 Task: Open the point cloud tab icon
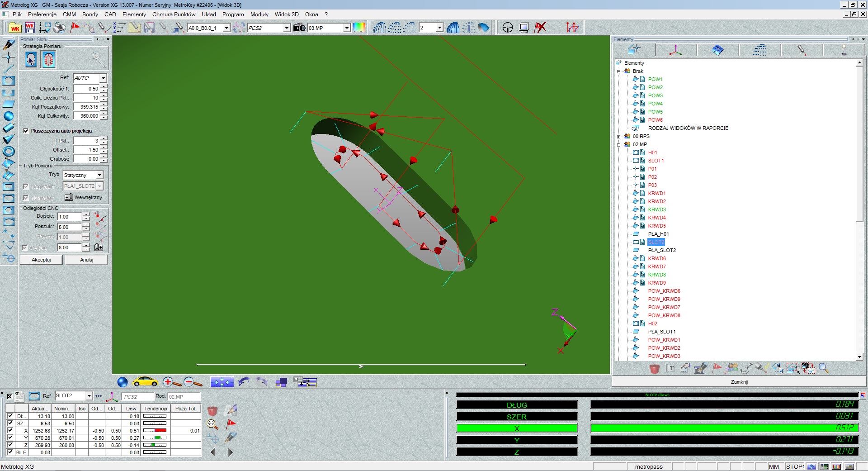(x=759, y=50)
